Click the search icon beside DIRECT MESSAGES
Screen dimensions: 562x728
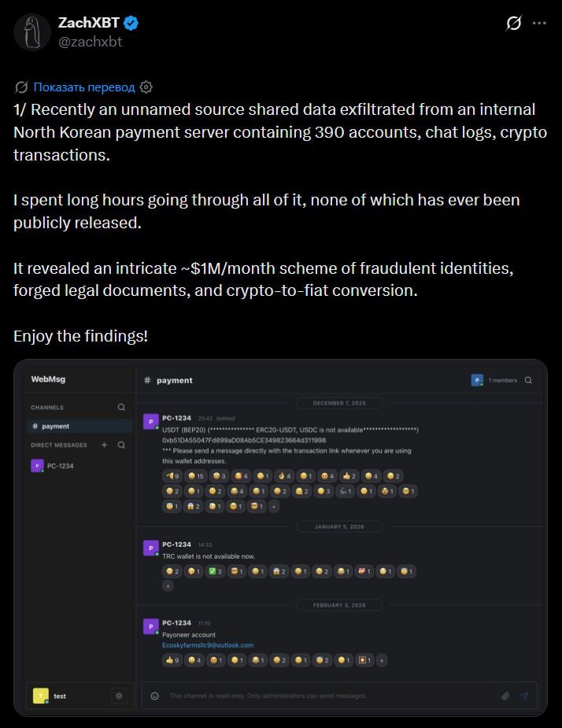(121, 445)
